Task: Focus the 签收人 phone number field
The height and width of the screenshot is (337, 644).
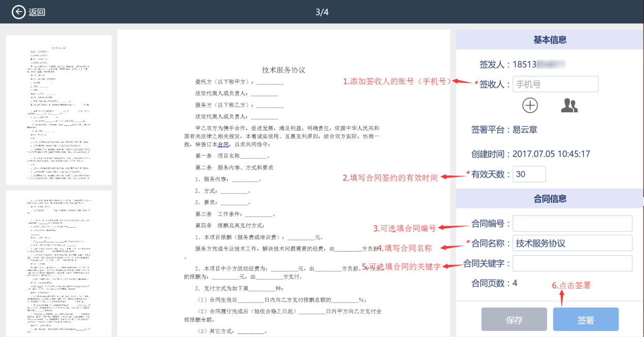Action: pyautogui.click(x=555, y=84)
